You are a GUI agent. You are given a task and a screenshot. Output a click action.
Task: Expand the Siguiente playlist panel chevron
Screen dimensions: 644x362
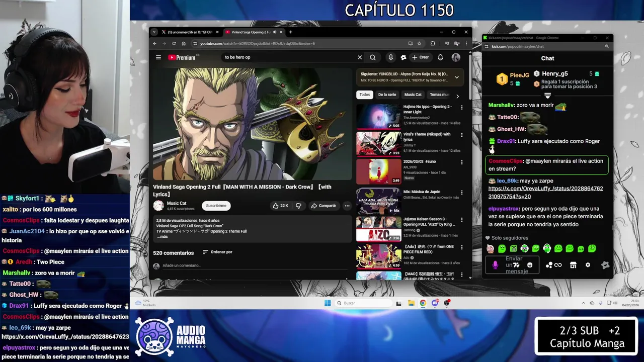tap(456, 77)
